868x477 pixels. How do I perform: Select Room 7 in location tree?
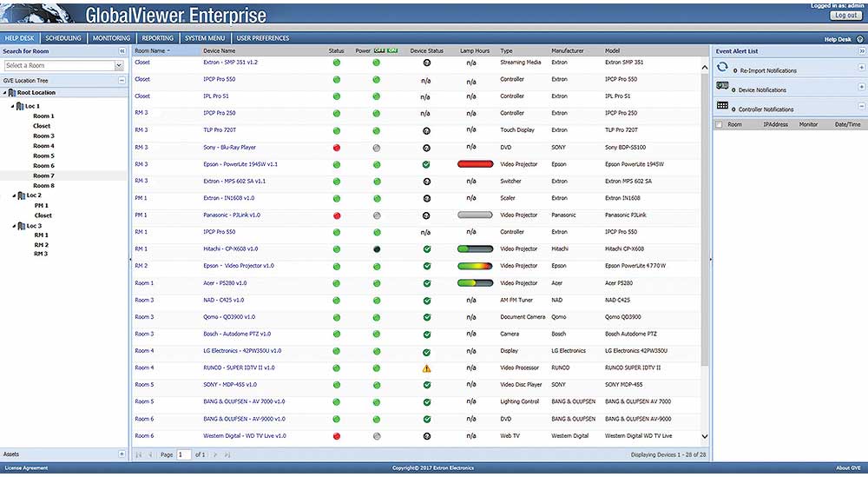tap(43, 176)
